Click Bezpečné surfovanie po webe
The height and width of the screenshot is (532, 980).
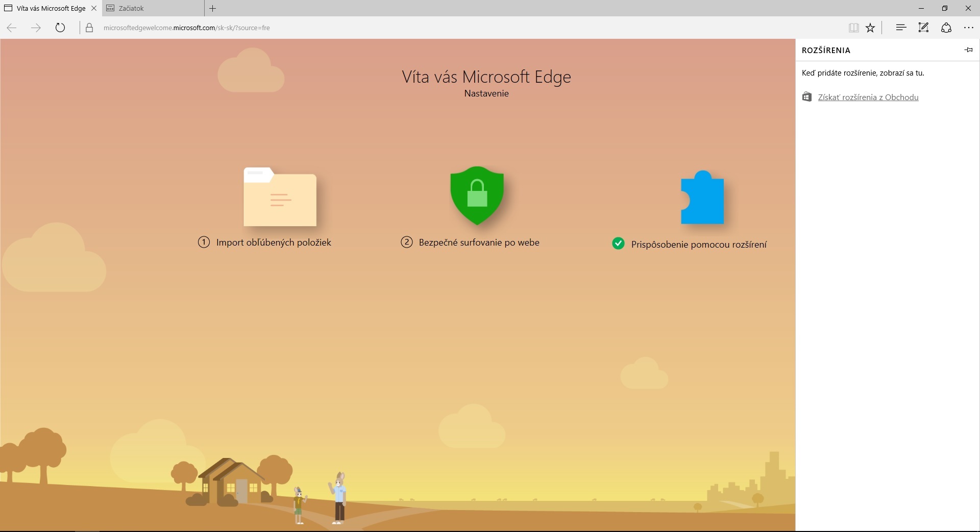pyautogui.click(x=479, y=243)
